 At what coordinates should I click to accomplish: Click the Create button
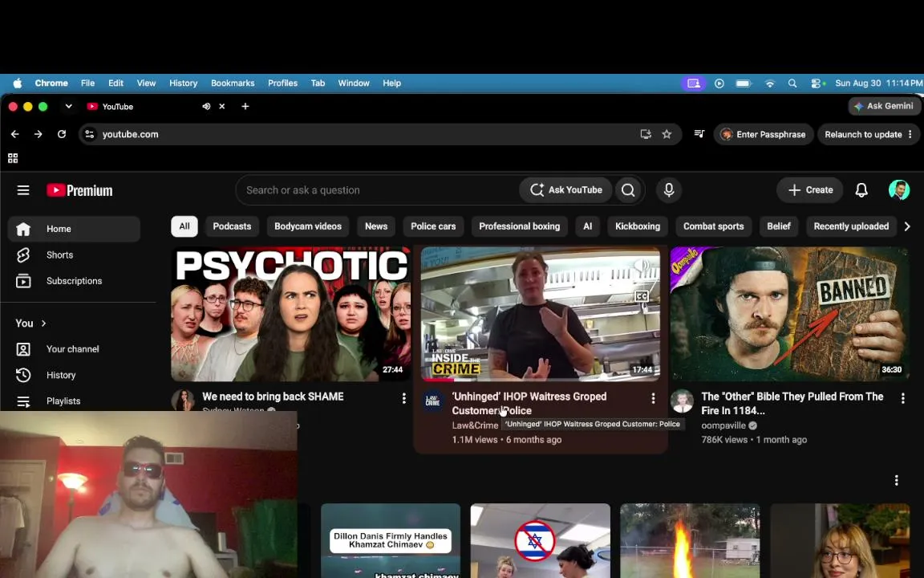pos(810,190)
